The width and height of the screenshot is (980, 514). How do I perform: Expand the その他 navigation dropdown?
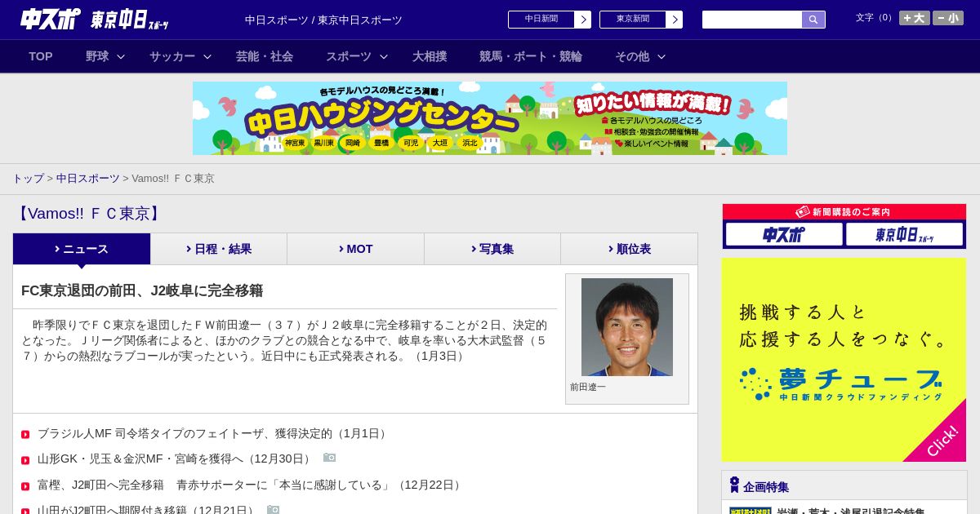tap(640, 56)
